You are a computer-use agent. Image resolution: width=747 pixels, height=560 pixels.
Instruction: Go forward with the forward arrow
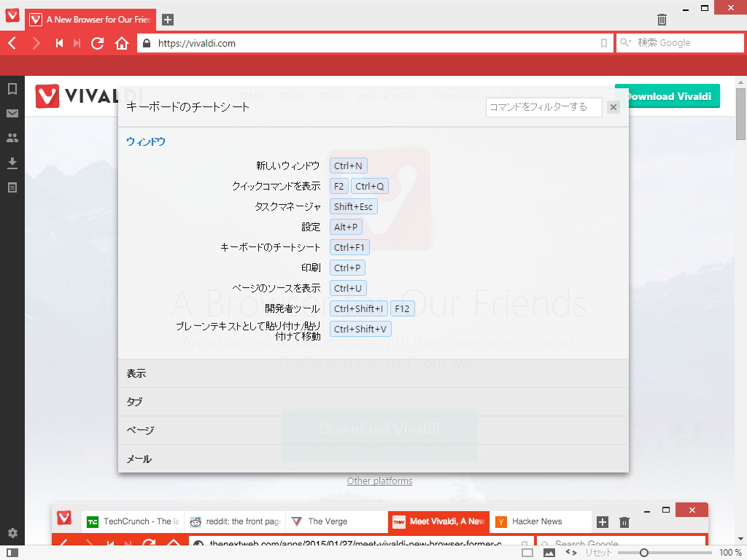pos(36,43)
